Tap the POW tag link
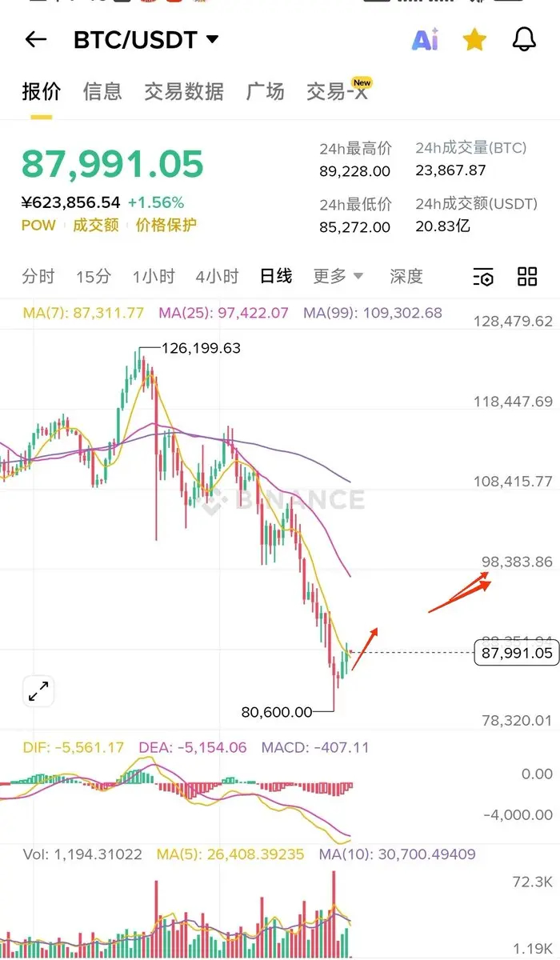Image resolution: width=560 pixels, height=960 pixels. (x=38, y=225)
